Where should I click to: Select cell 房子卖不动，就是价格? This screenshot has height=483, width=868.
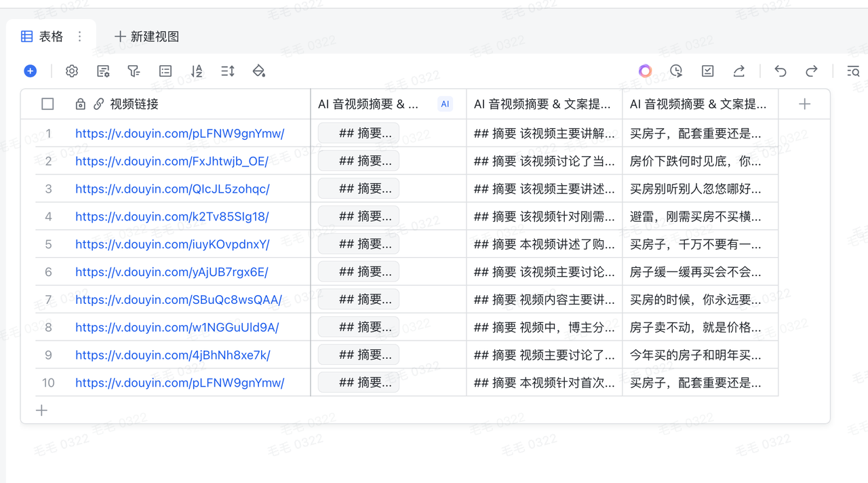701,328
